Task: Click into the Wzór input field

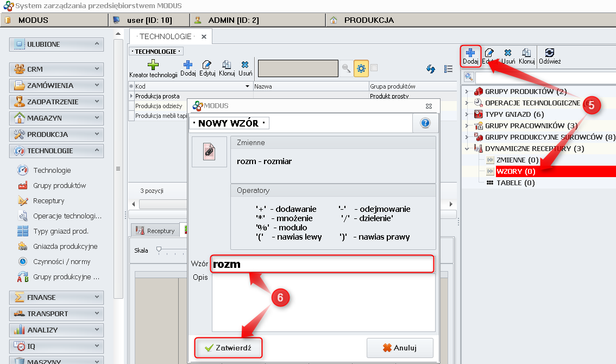Action: click(x=323, y=265)
